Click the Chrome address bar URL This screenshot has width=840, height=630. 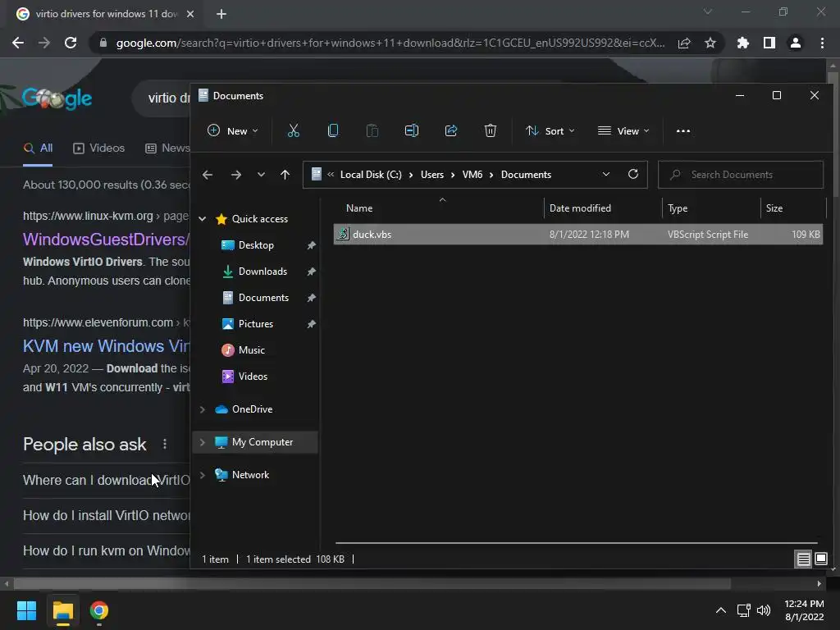tap(390, 43)
